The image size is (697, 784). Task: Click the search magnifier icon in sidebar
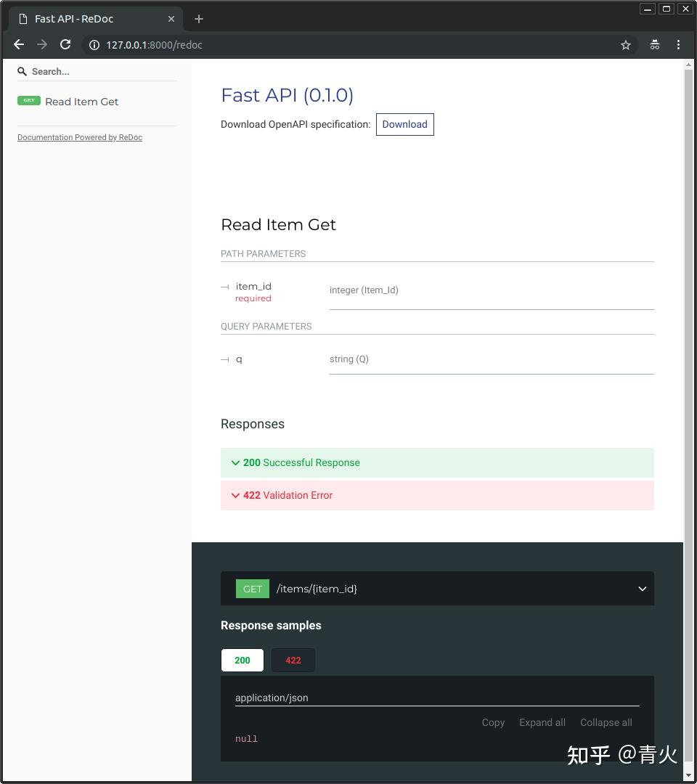point(22,71)
